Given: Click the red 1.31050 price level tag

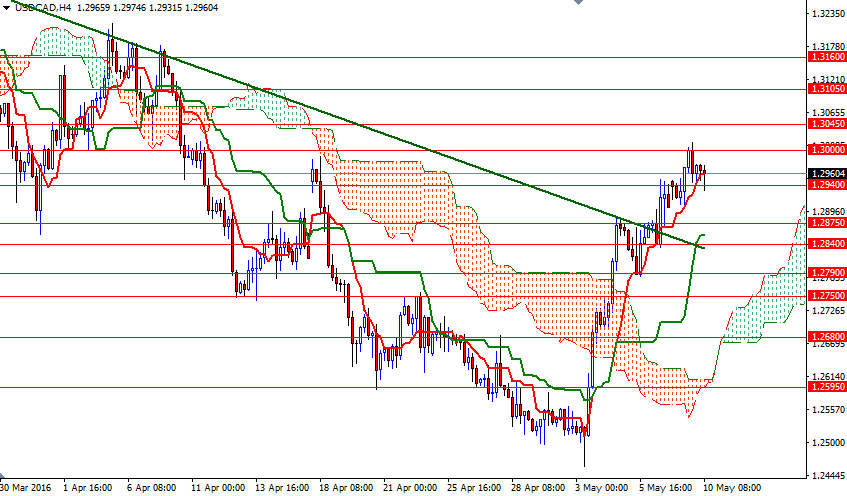Looking at the screenshot, I should tap(825, 89).
